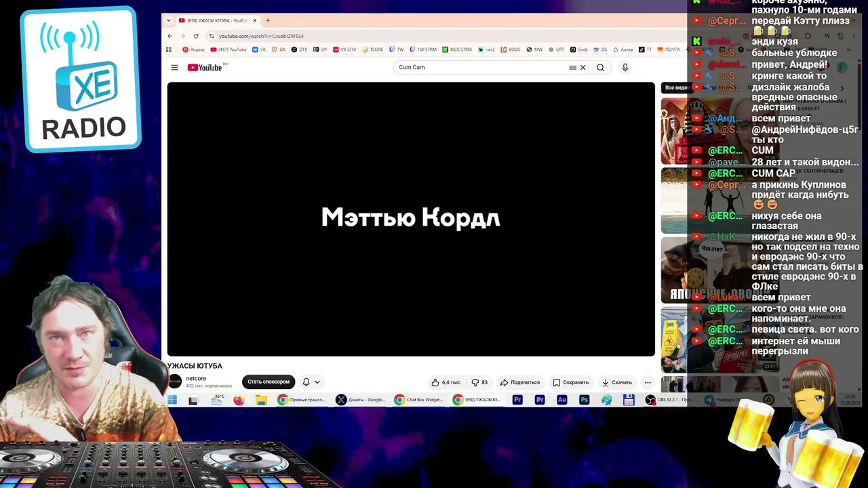Open the apps grid in bookmarks bar
The width and height of the screenshot is (868, 488).
(x=169, y=49)
